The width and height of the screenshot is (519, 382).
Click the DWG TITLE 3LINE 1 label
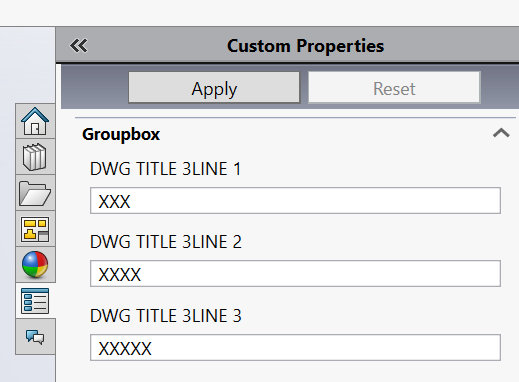click(165, 169)
